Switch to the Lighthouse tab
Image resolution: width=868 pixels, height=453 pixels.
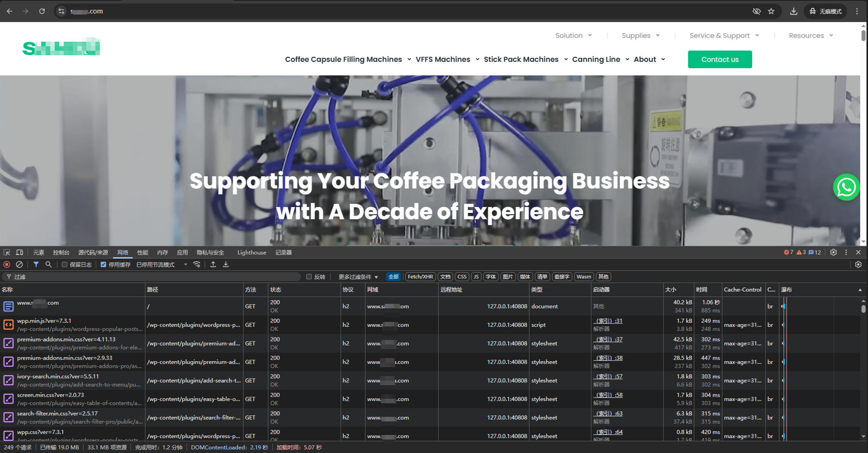click(x=252, y=253)
